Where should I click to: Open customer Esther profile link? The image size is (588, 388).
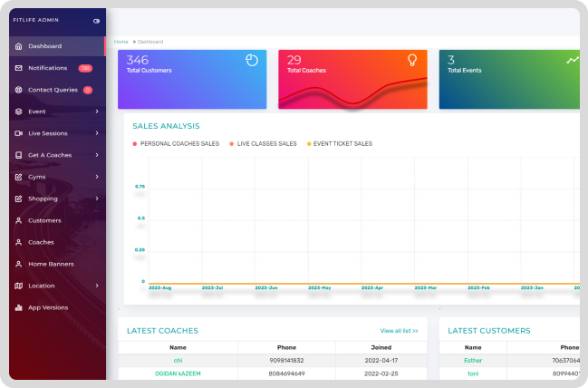[x=473, y=360]
